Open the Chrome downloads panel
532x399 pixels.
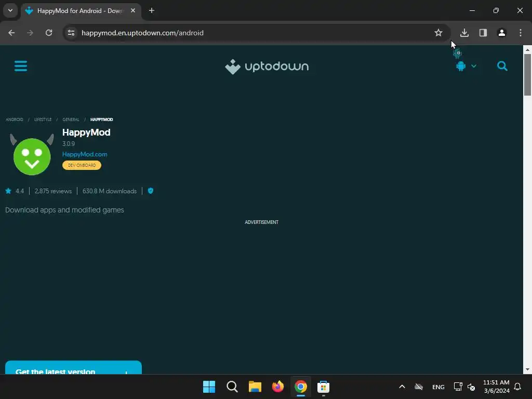tap(464, 33)
